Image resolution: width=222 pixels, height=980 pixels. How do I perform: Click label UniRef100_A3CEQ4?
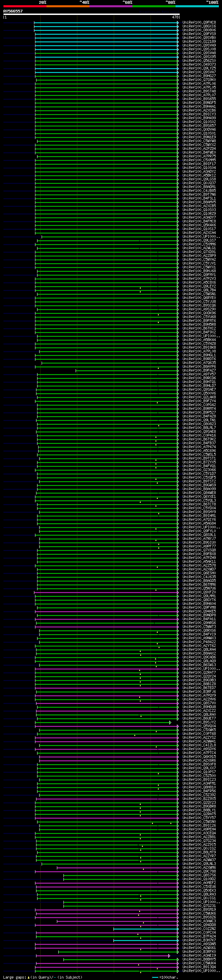(199, 833)
